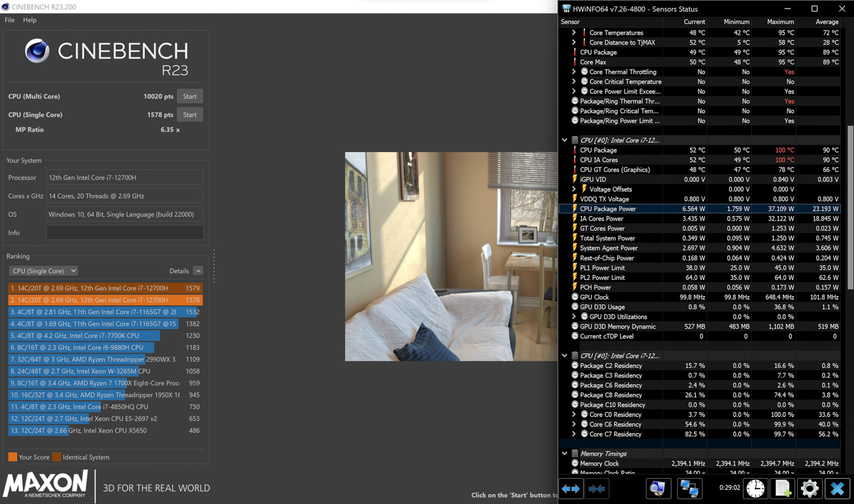Click the expand columns arrows icon in HWiNFO
The image size is (854, 504).
571,489
